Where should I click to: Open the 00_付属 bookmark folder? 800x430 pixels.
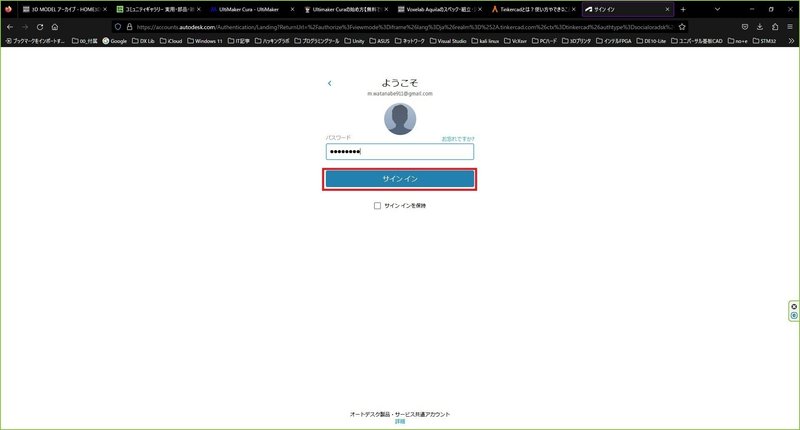(85, 41)
